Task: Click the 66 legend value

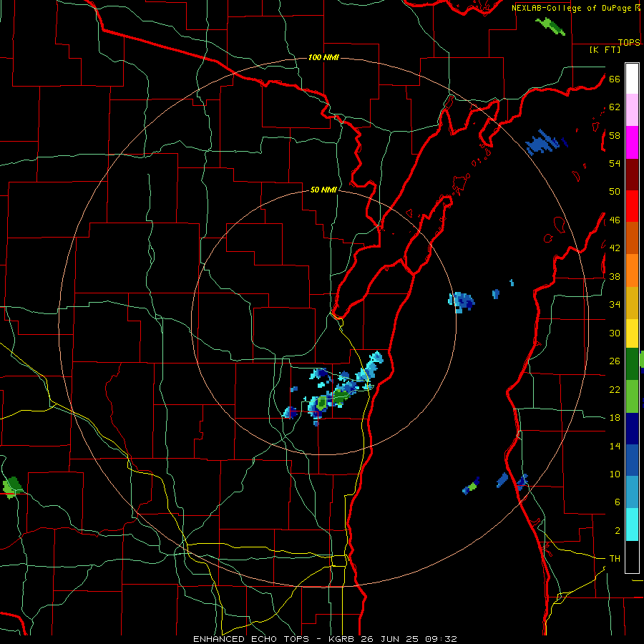Action: click(x=615, y=79)
